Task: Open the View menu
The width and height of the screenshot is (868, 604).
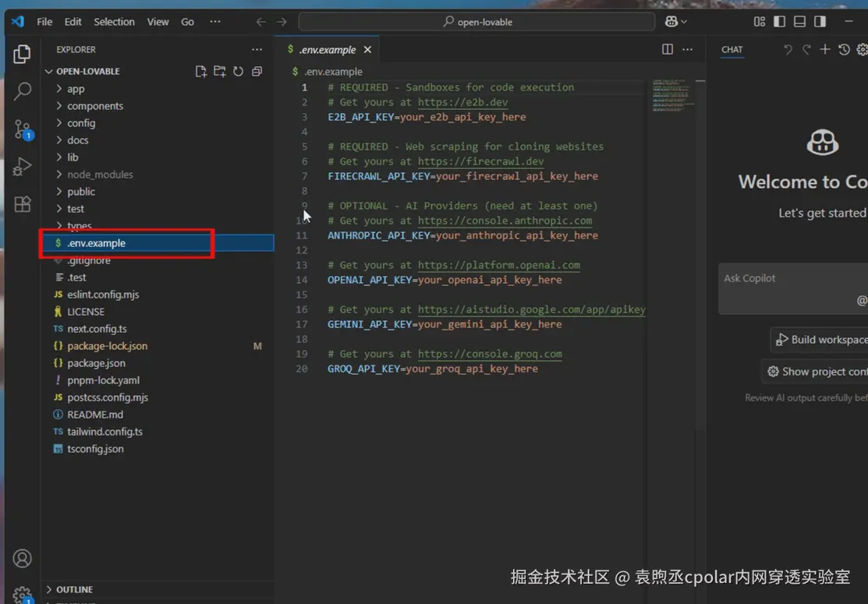Action: click(158, 22)
